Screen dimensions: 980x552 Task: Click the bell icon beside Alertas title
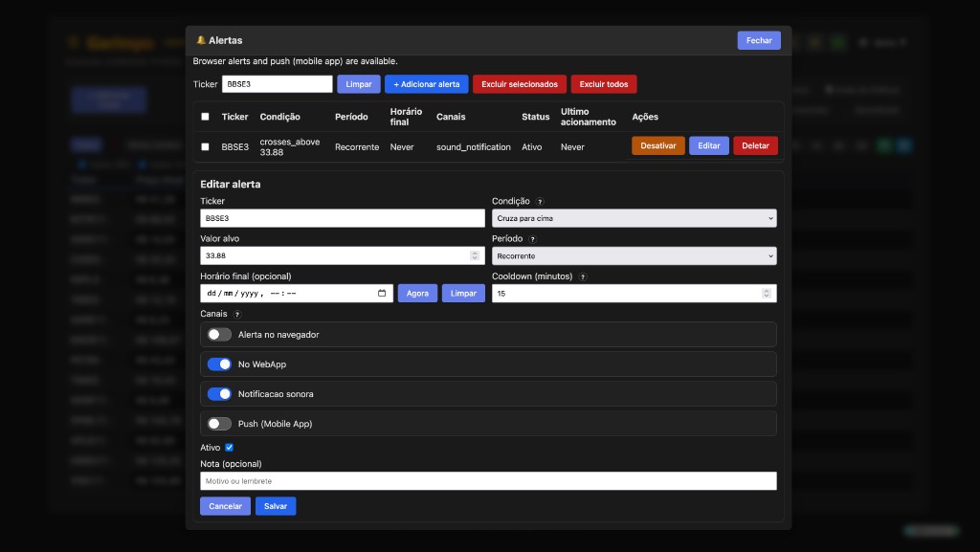[201, 40]
